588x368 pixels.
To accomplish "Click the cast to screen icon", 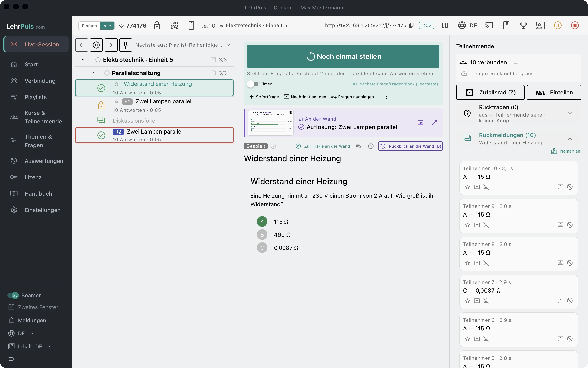I will pos(489,25).
